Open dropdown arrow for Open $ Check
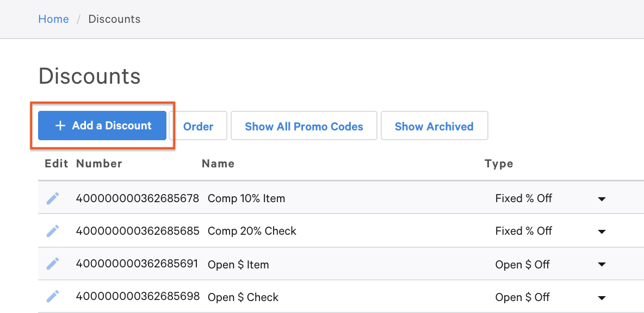 (x=602, y=297)
